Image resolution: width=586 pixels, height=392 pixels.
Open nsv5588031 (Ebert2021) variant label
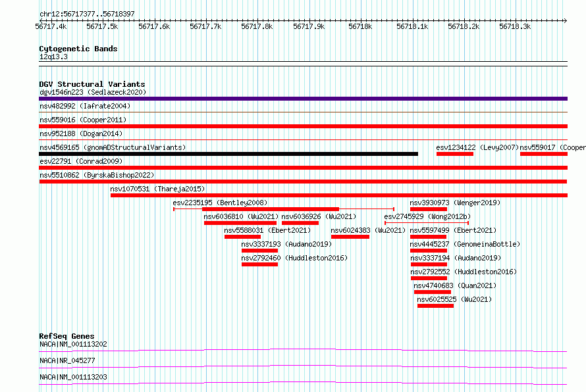coord(267,230)
